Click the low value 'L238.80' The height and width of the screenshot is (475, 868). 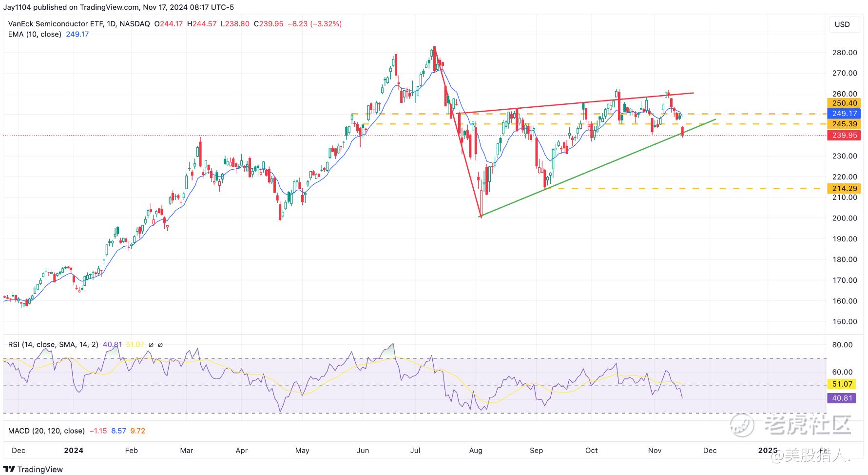[235, 23]
